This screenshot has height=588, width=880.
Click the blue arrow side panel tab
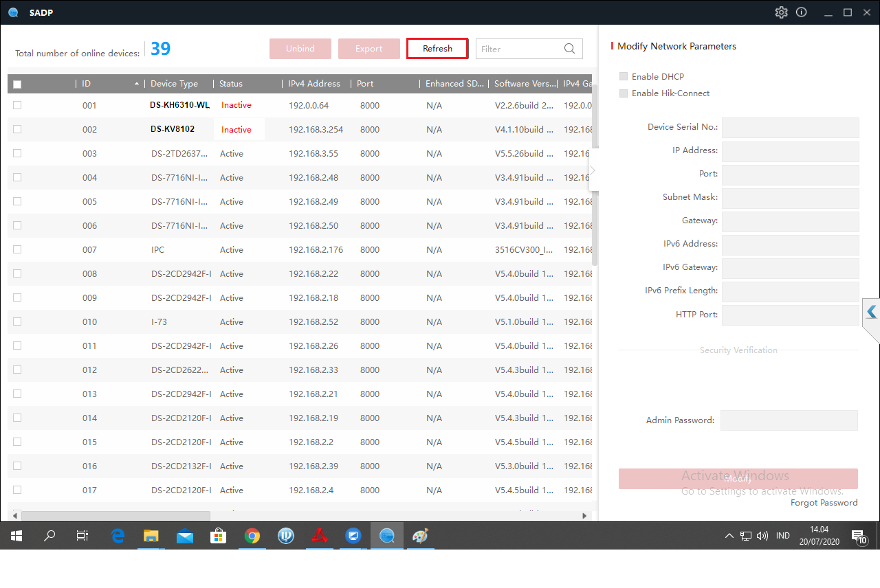[871, 312]
